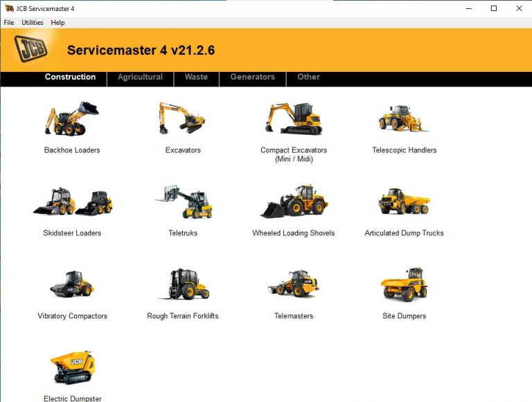Screen dimensions: 532x402
Task: Open the Teletruks forklift icon
Action: 184,201
